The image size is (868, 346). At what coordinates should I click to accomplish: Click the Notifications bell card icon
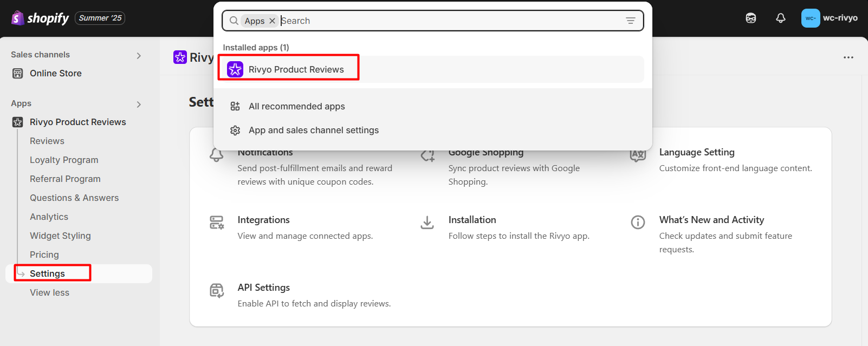point(216,155)
